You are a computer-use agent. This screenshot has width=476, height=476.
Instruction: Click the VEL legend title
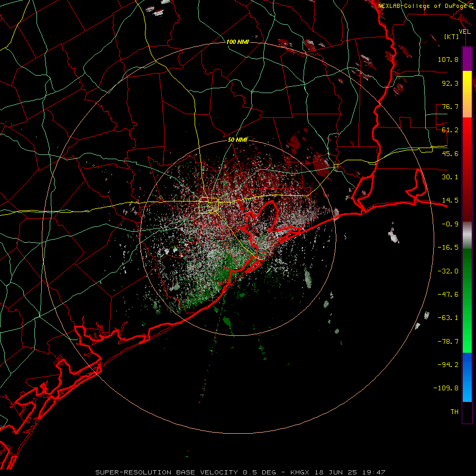[x=465, y=32]
